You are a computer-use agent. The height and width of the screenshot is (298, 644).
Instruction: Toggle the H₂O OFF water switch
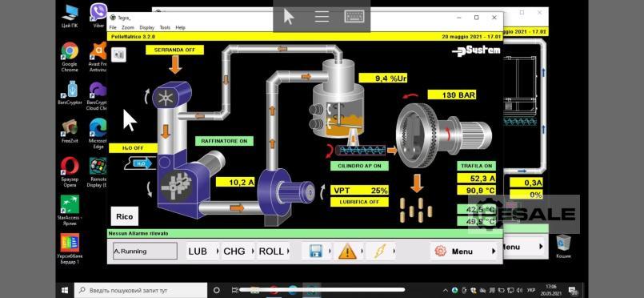point(133,148)
